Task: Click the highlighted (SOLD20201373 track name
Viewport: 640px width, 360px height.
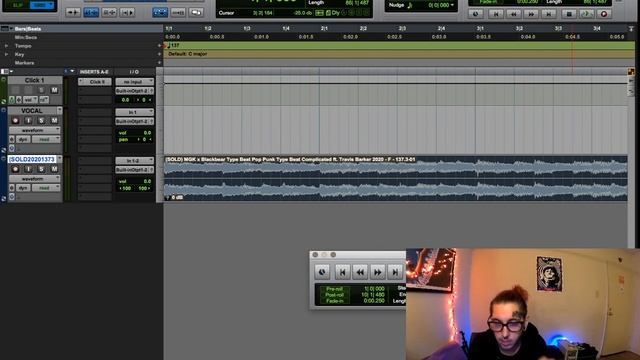Action: [32, 159]
